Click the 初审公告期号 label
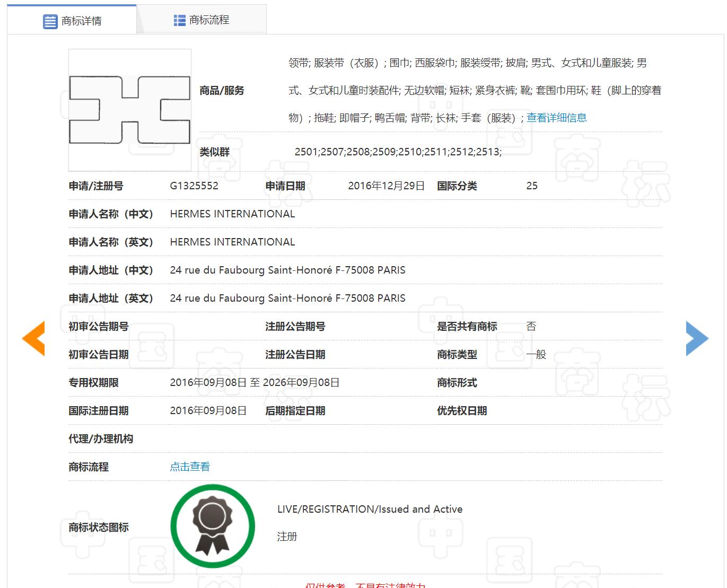 pos(99,326)
